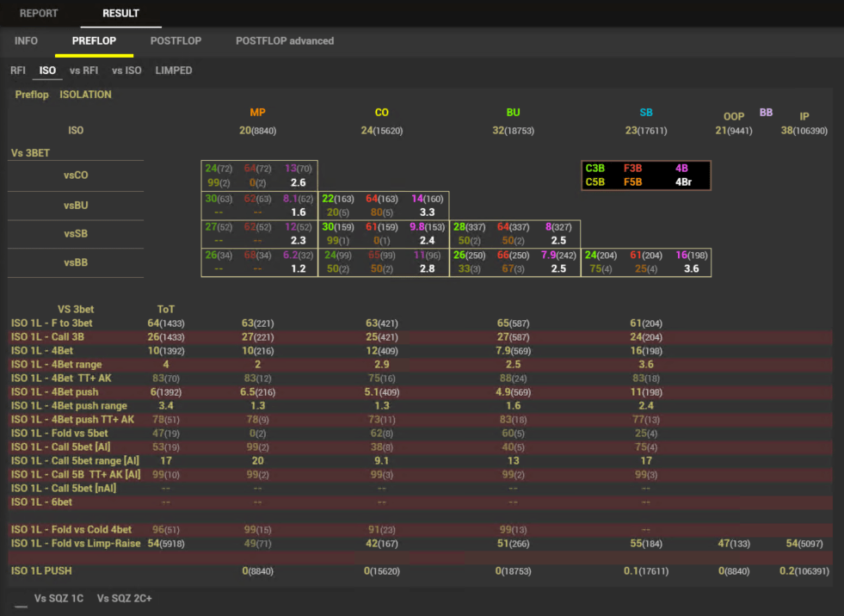This screenshot has width=844, height=616.
Task: Select the RESULT tab
Action: (x=120, y=14)
